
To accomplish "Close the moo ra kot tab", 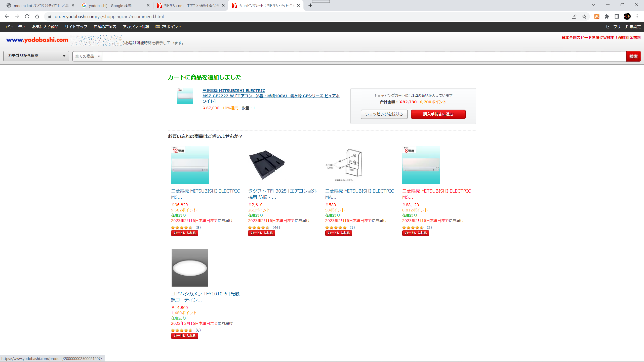I will point(73,6).
